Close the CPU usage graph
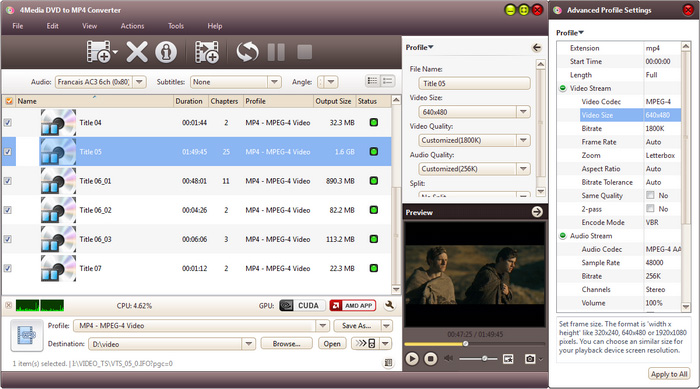 click(x=8, y=305)
